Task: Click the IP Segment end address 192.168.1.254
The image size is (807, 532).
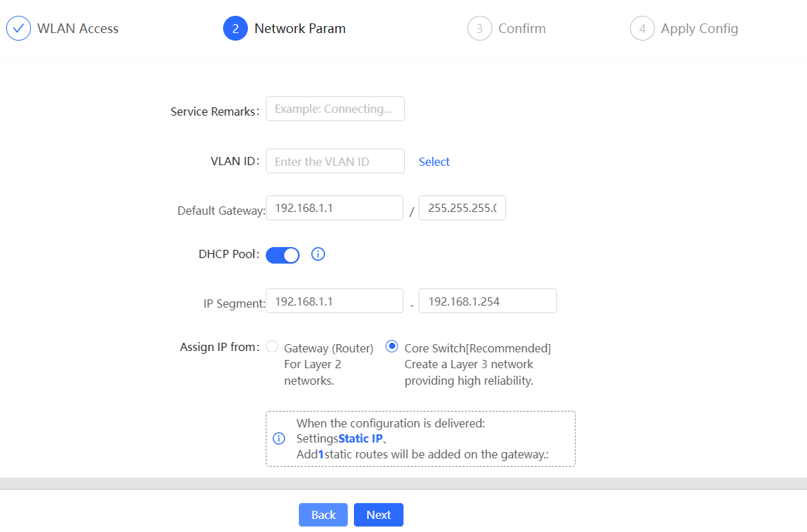Action: click(488, 301)
